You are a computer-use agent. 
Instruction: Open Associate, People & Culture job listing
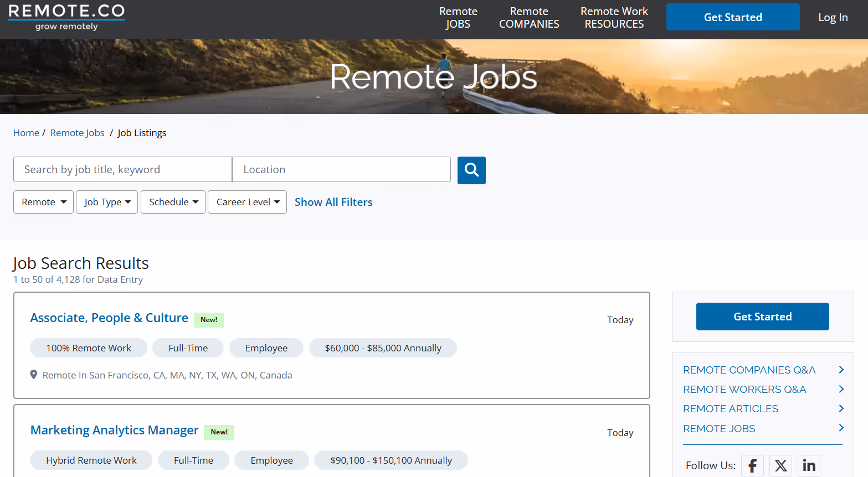pos(109,318)
